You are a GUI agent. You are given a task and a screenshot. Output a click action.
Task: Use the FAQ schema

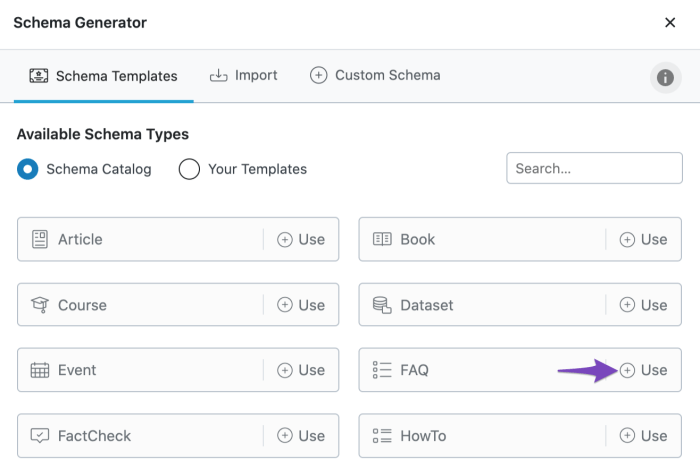644,370
